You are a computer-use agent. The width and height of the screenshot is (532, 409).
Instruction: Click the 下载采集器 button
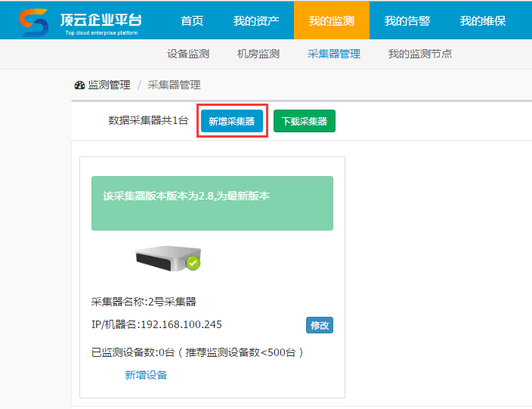click(305, 121)
